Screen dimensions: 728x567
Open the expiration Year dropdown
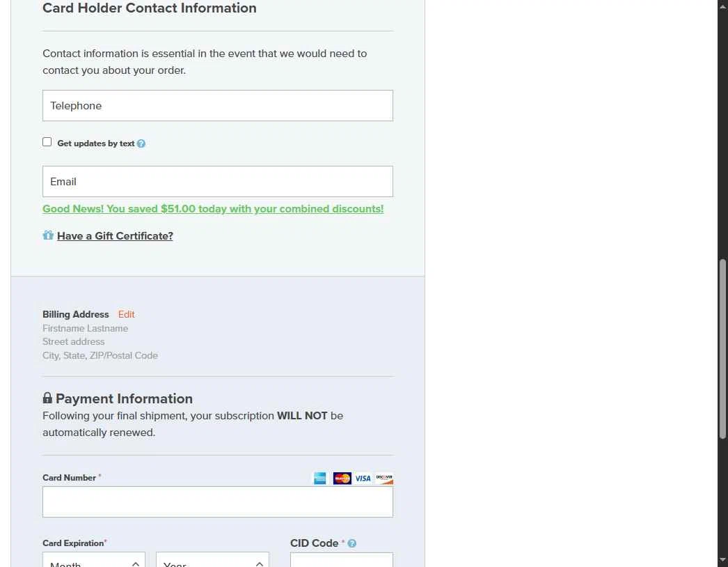[x=212, y=561]
